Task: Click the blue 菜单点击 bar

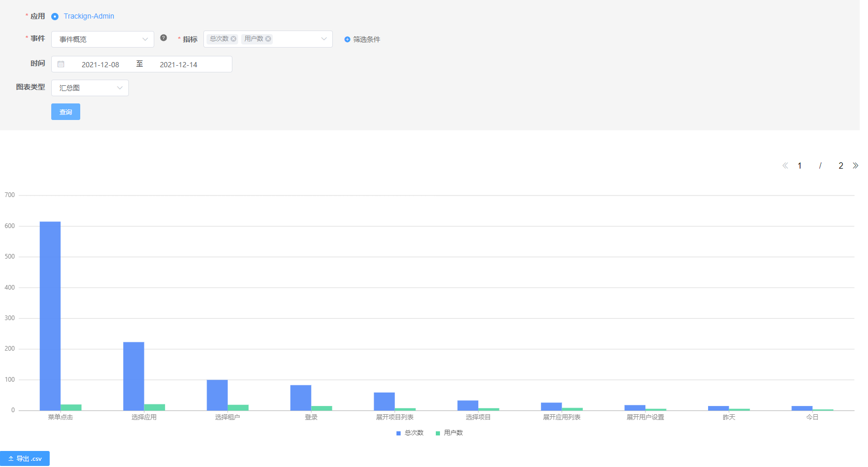Action: click(x=50, y=316)
